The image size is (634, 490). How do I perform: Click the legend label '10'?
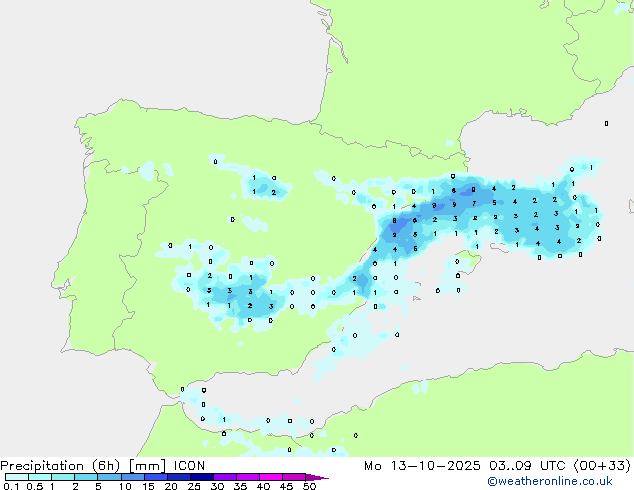pos(125,486)
